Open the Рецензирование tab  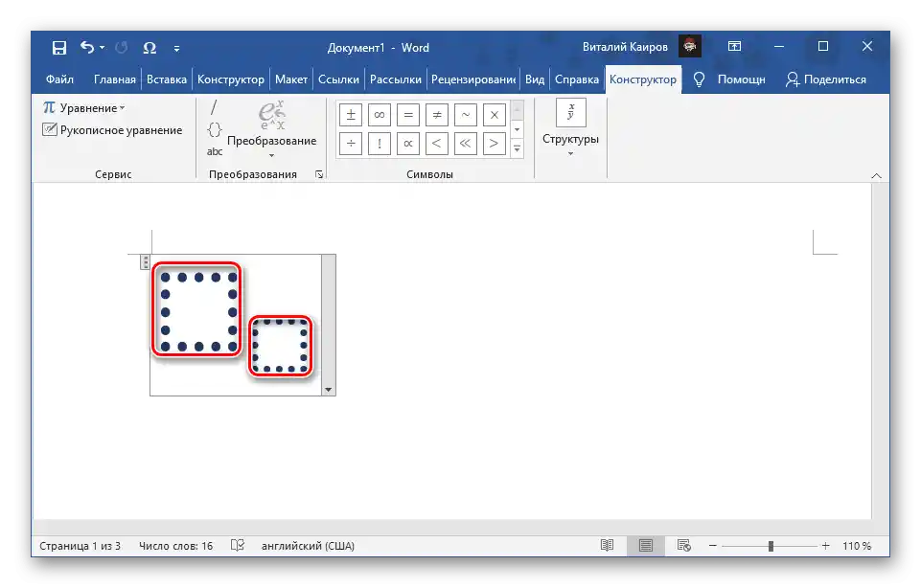[472, 79]
